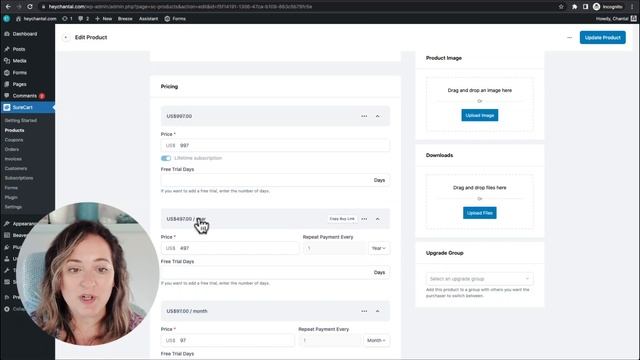Open the Incognito profile indicator
Image resolution: width=640 pixels, height=360 pixels.
pyautogui.click(x=608, y=7)
